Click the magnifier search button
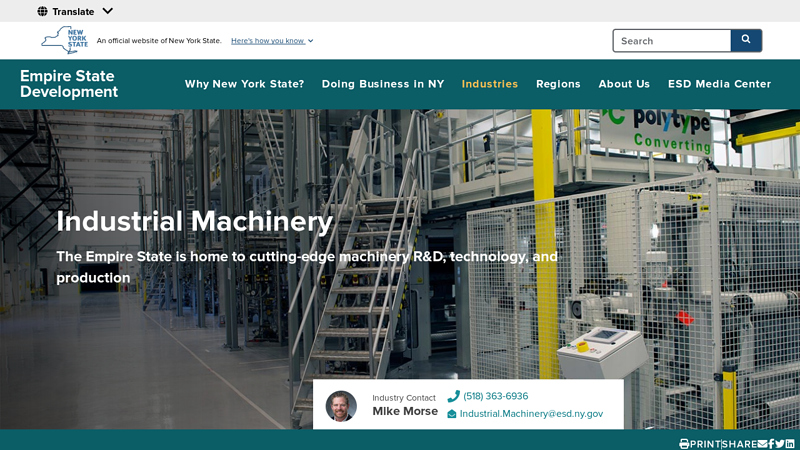This screenshot has height=450, width=800. (x=746, y=40)
